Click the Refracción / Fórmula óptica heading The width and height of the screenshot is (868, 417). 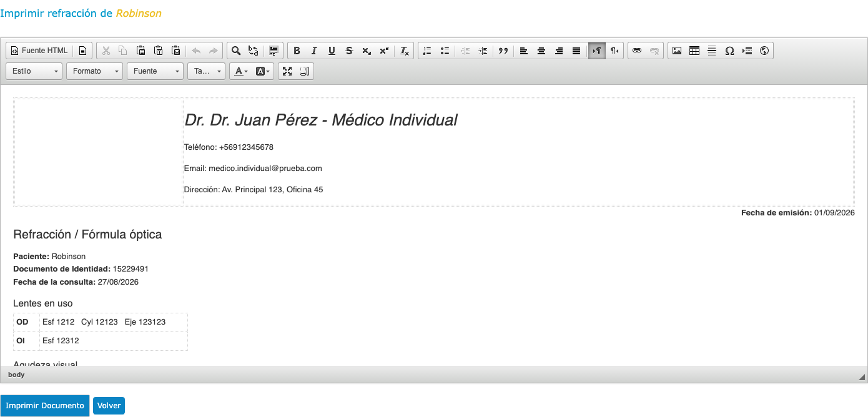[87, 235]
